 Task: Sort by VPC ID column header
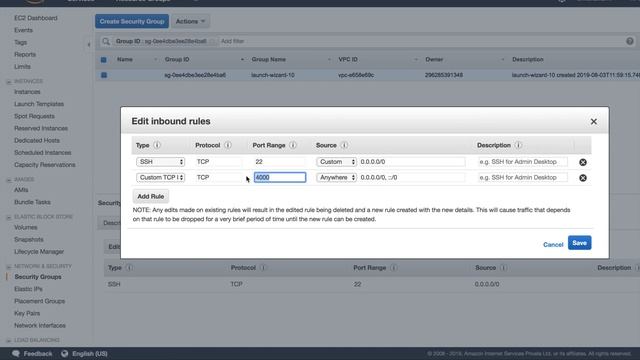click(x=348, y=60)
